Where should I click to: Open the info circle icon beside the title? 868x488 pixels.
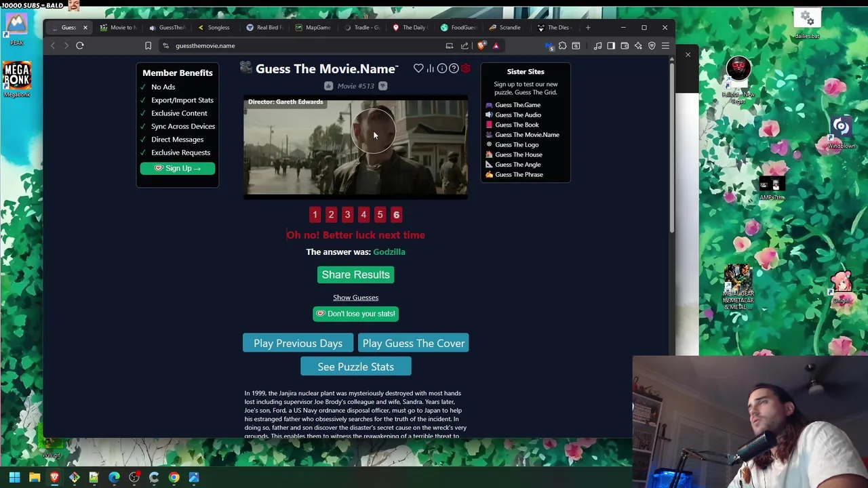(442, 68)
